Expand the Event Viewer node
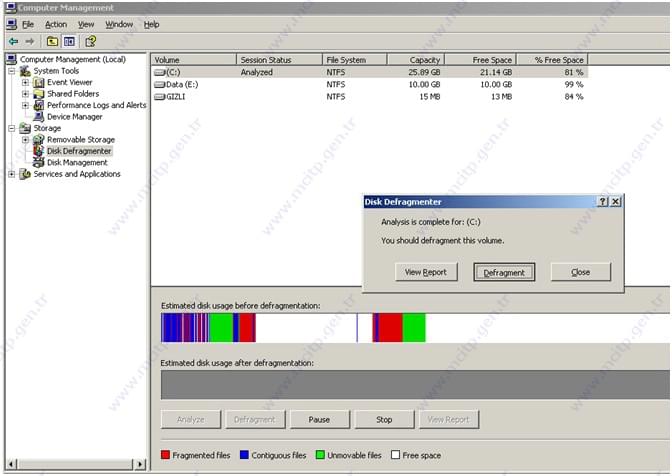This screenshot has height=476, width=672. (25, 82)
